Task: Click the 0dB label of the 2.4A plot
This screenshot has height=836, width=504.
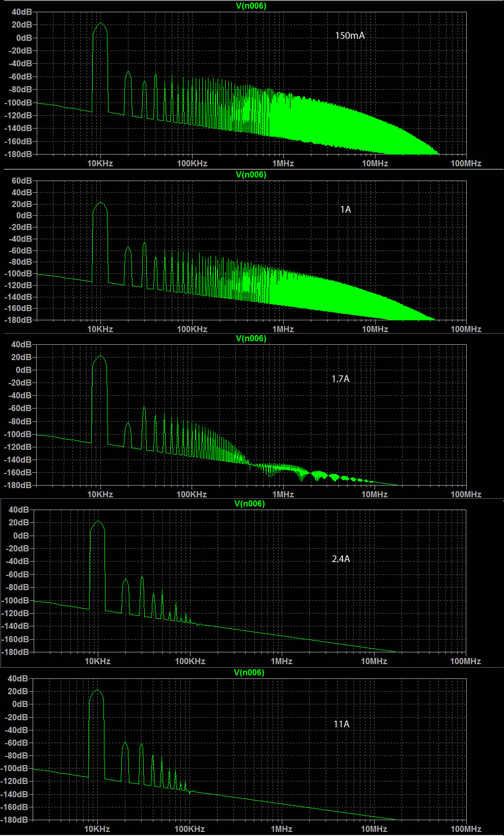Action: point(21,536)
